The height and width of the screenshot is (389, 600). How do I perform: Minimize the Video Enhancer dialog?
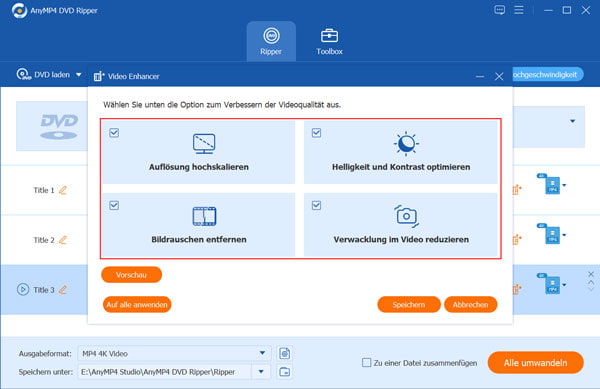click(x=480, y=76)
